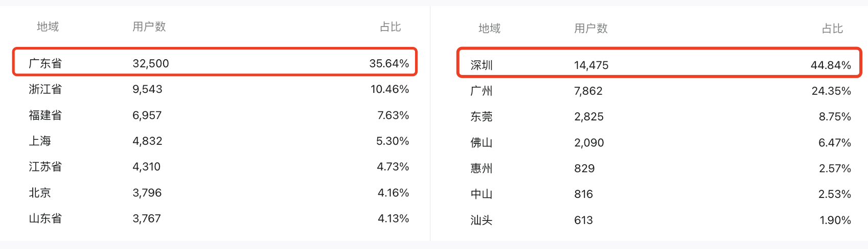Click the 广州 city name
The image size is (868, 249).
tap(482, 91)
